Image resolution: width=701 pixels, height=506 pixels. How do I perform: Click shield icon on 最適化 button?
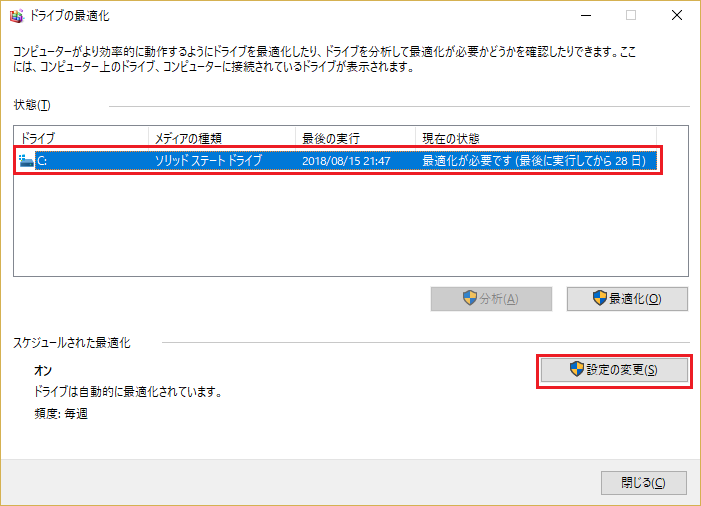[600, 298]
